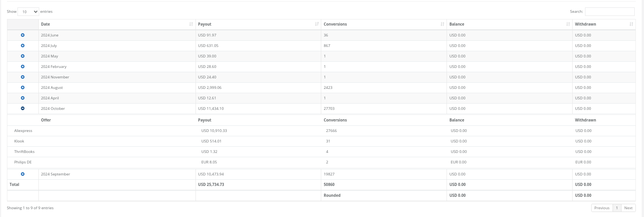Click the Aliexpress offer row
The height and width of the screenshot is (217, 644).
pos(321,130)
